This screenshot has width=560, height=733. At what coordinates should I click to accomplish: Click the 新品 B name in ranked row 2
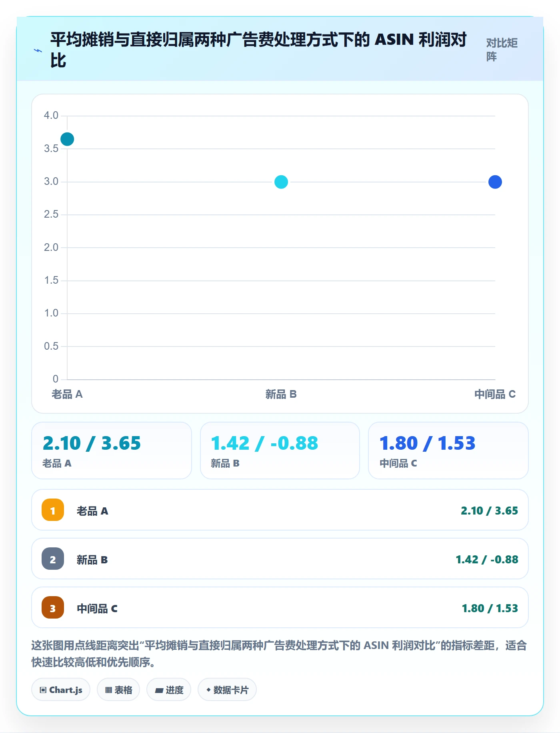coord(92,560)
